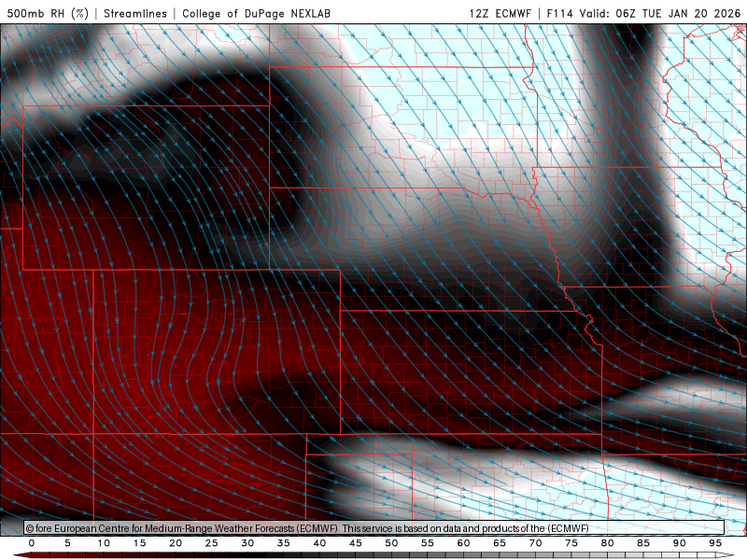The height and width of the screenshot is (560, 747).
Task: Select color scale value 10
Action: (x=104, y=543)
